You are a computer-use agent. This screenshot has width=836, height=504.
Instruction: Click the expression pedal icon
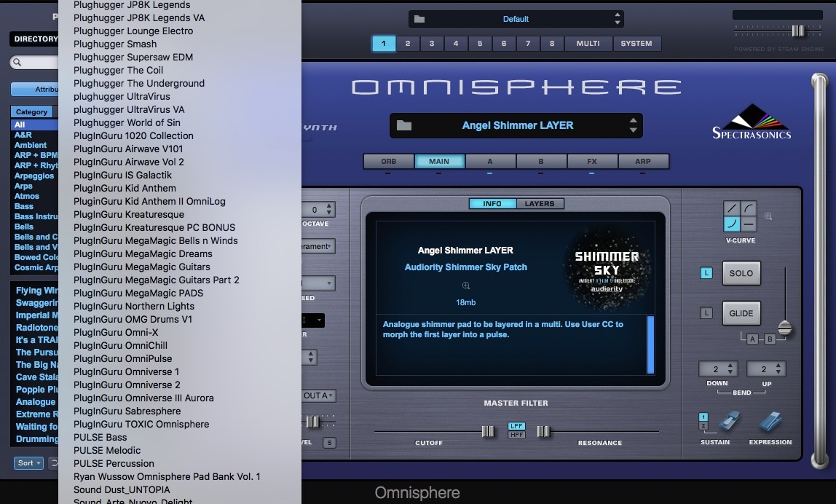[x=770, y=421]
